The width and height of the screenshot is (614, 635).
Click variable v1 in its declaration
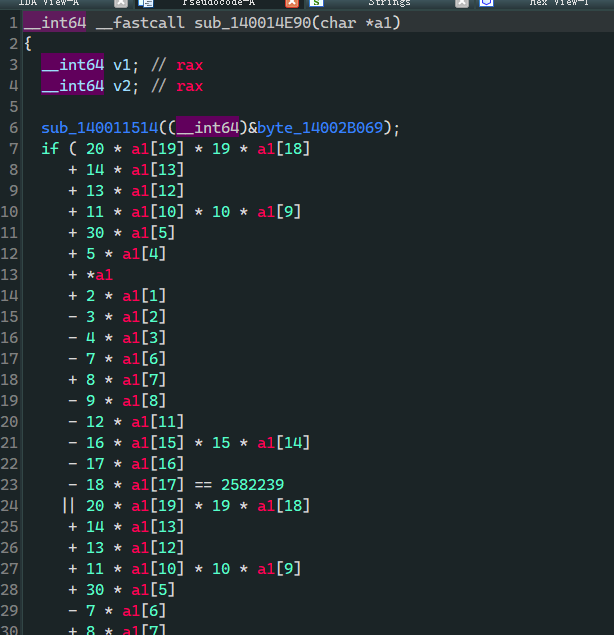pyautogui.click(x=120, y=65)
